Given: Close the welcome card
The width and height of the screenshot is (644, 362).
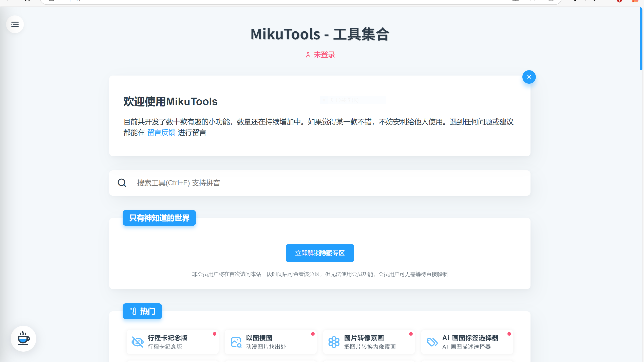Looking at the screenshot, I should pyautogui.click(x=529, y=77).
